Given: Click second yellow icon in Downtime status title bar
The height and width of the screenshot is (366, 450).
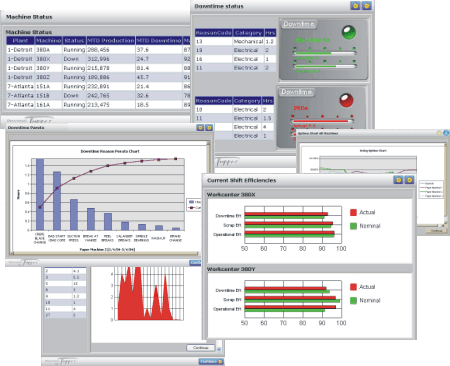Looking at the screenshot, I should tap(366, 6).
